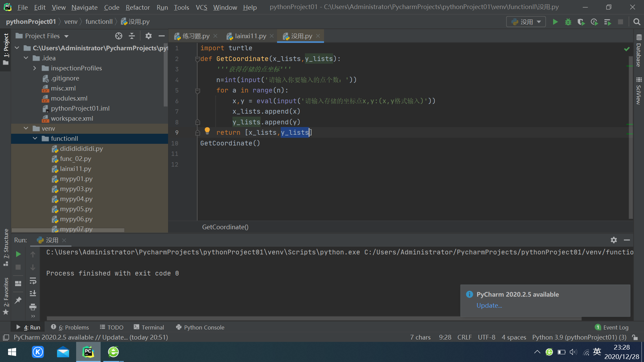Click the project tree horizontal scrollbar
This screenshot has height=362, width=644.
click(x=68, y=230)
